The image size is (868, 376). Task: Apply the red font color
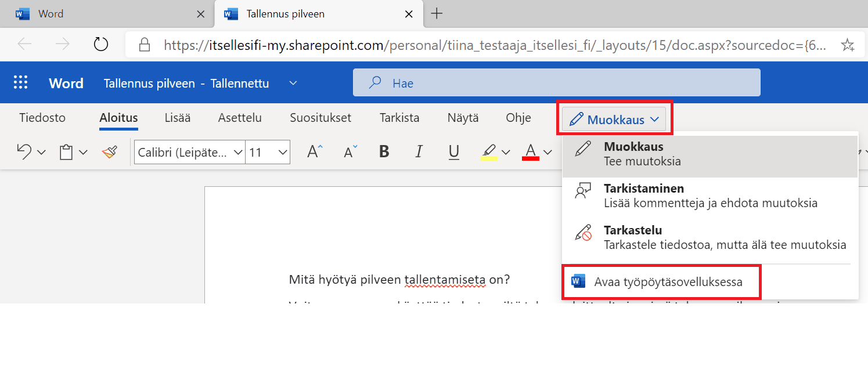coord(531,152)
